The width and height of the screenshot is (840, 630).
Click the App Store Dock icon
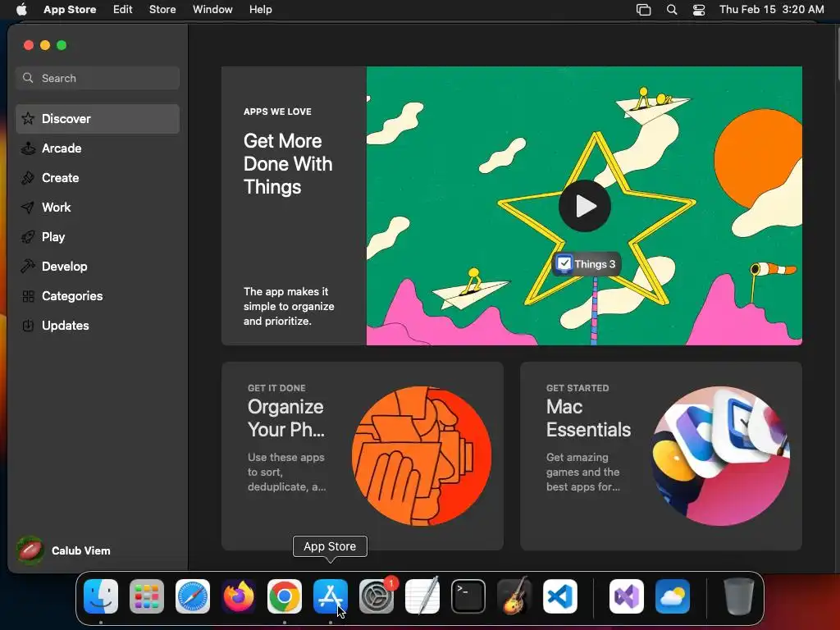[331, 596]
